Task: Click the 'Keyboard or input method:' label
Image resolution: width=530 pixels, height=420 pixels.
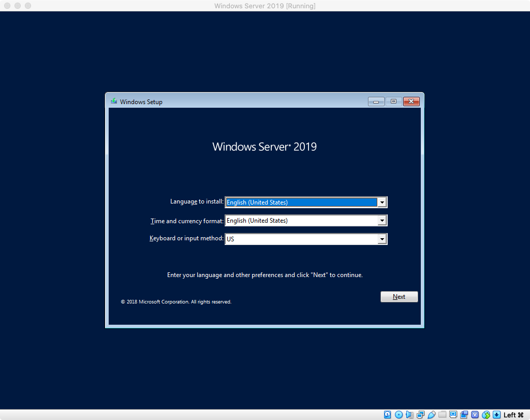Action: (186, 238)
